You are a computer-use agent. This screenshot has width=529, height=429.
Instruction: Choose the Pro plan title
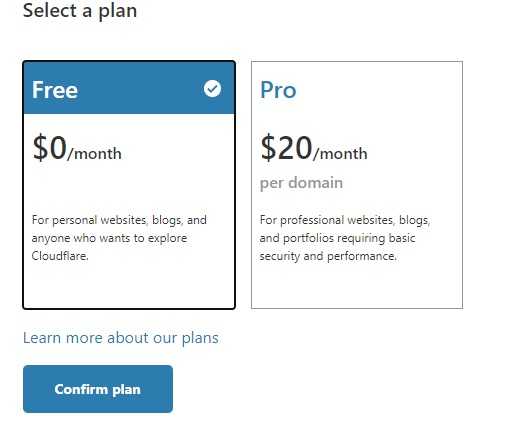click(278, 90)
